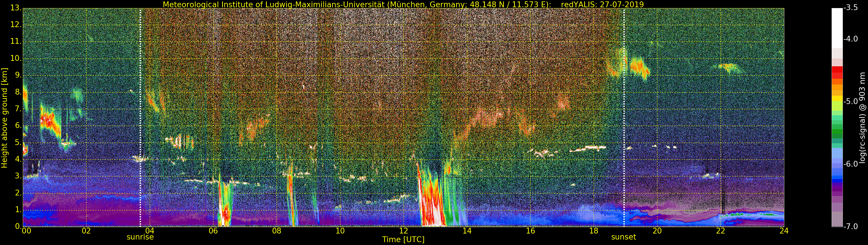The image size is (868, 245).
Task: Click the '-3.5' colorbar scale value
Action: 851,7
